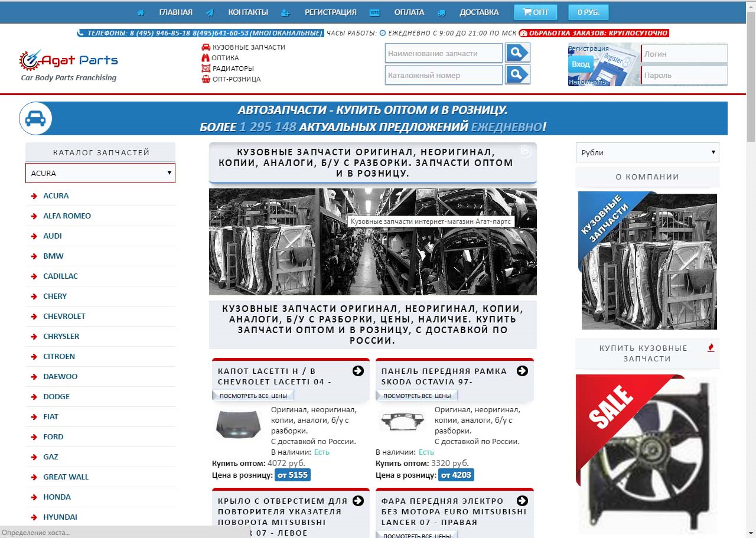The height and width of the screenshot is (538, 756).
Task: Open КОНТАКТЫ in top menu
Action: 248,12
